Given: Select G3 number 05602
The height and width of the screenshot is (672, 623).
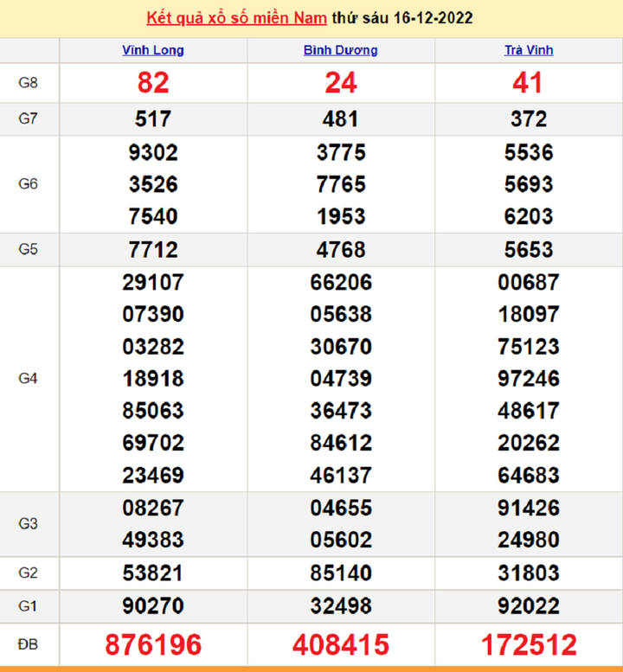Looking at the screenshot, I should coord(341,540).
